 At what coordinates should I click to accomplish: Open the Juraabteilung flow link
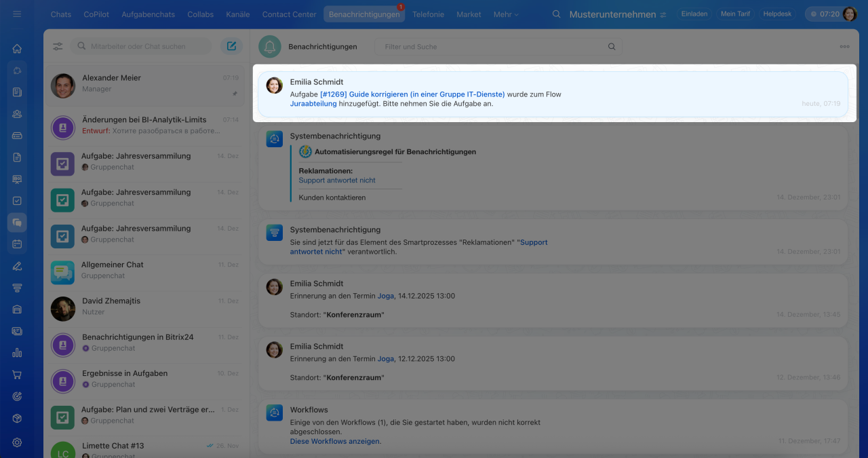[313, 104]
